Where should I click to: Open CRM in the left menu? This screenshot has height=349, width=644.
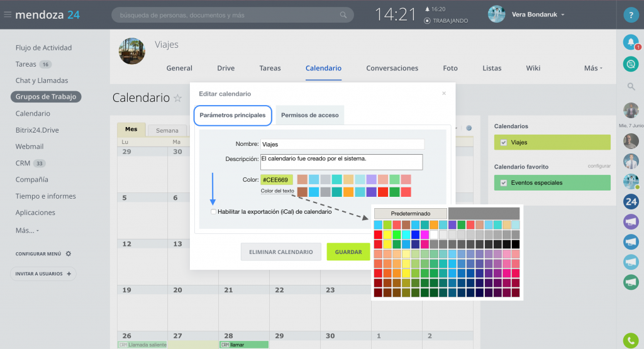[23, 163]
